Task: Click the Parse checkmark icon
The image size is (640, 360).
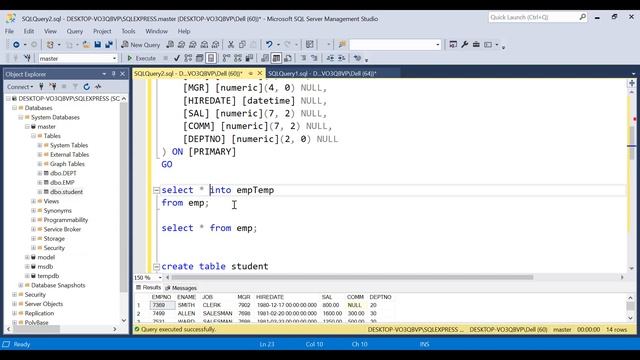Action: 177,58
